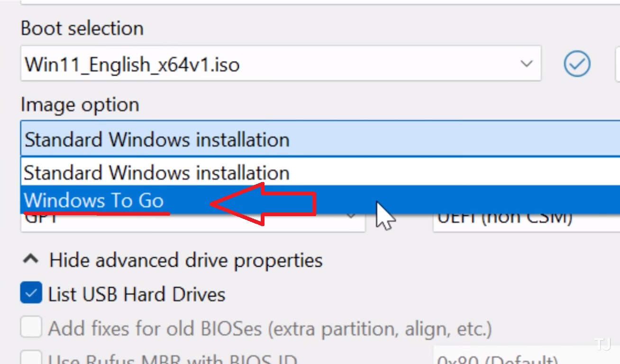Image resolution: width=620 pixels, height=364 pixels.
Task: Tick Use Rufus MBR with BIOS ID checkbox
Action: coord(31,357)
